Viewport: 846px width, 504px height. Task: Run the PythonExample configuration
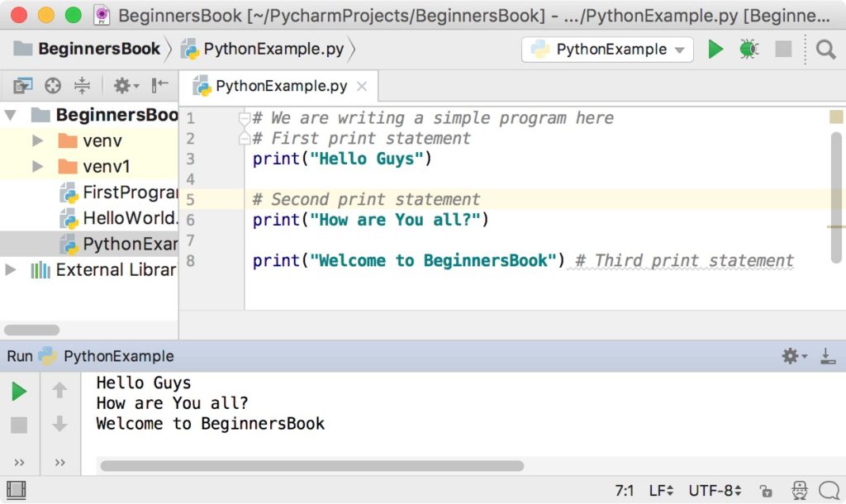coord(715,49)
